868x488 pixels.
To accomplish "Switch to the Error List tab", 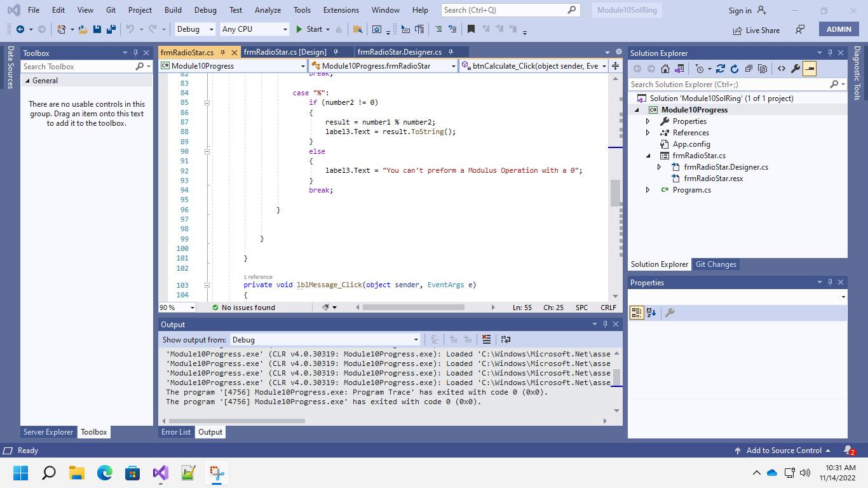I will (176, 432).
